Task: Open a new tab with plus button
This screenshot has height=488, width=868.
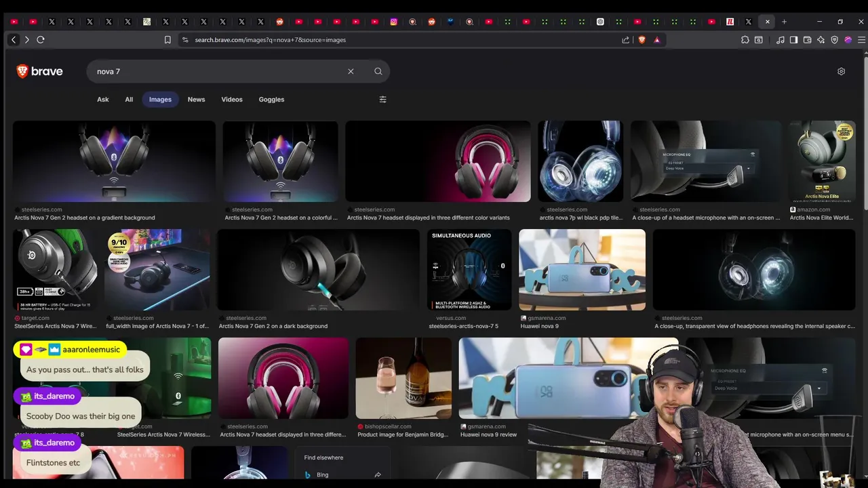Action: pos(784,22)
